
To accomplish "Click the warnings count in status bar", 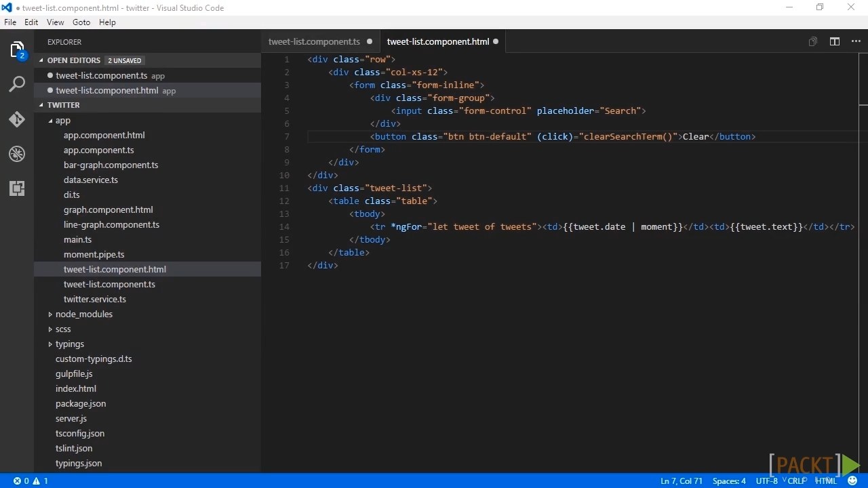I will coord(41,481).
